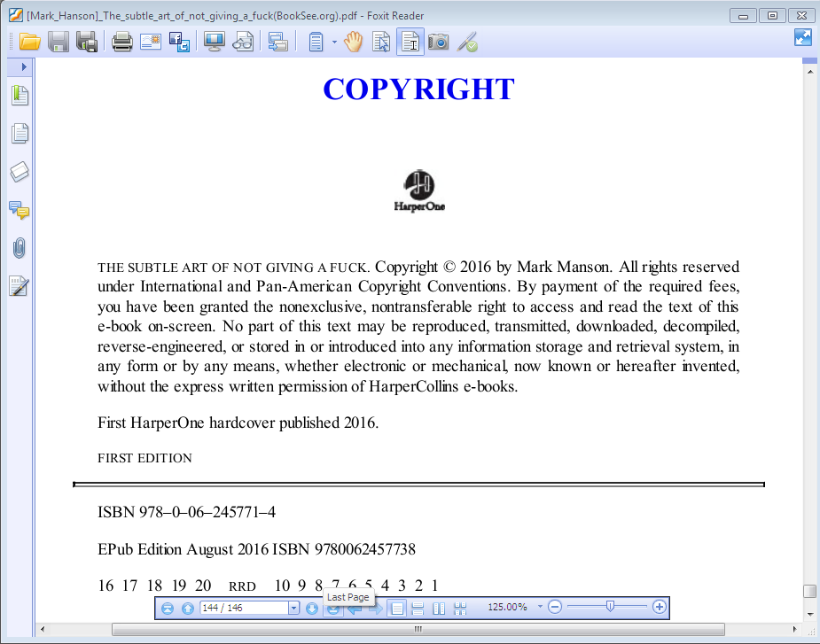Click the zoom slider handle
The width and height of the screenshot is (820, 644).
pyautogui.click(x=610, y=607)
